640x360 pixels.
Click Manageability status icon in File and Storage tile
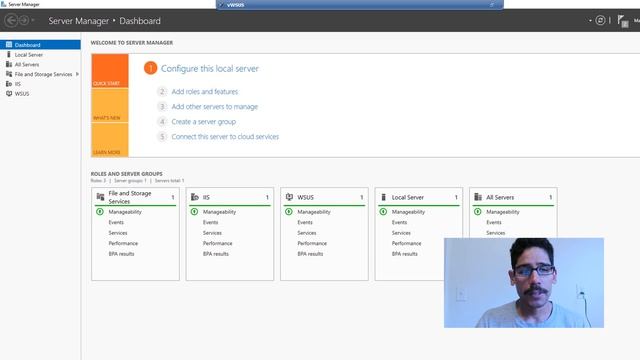click(100, 211)
